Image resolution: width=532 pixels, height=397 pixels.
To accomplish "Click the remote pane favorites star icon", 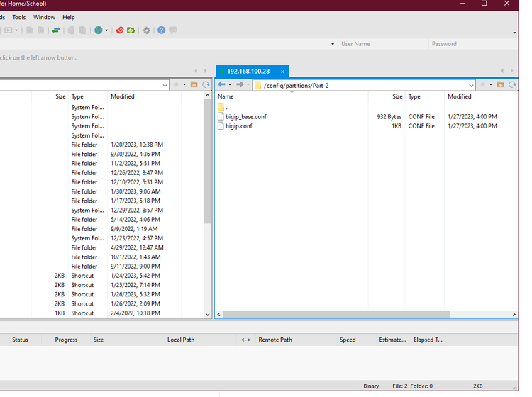I will pyautogui.click(x=482, y=84).
